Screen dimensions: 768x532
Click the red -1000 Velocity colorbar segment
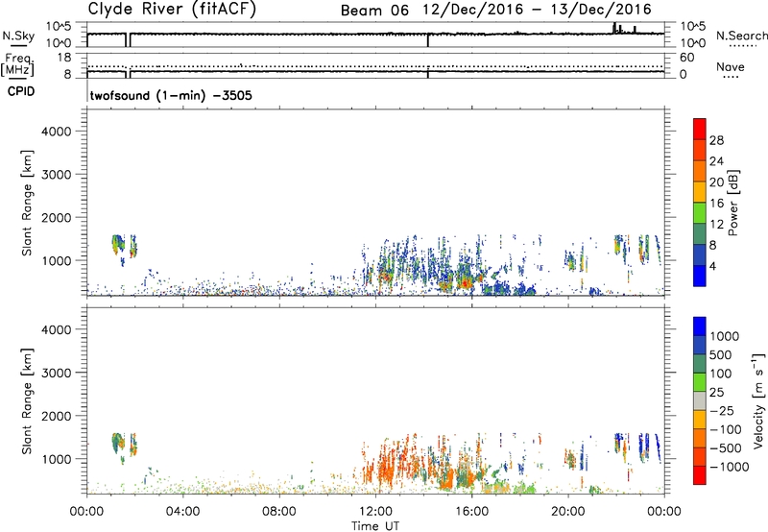[x=700, y=474]
